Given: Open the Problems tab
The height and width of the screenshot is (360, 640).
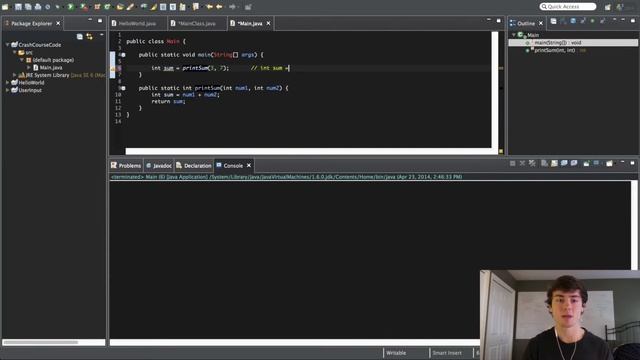Looking at the screenshot, I should click(x=126, y=166).
